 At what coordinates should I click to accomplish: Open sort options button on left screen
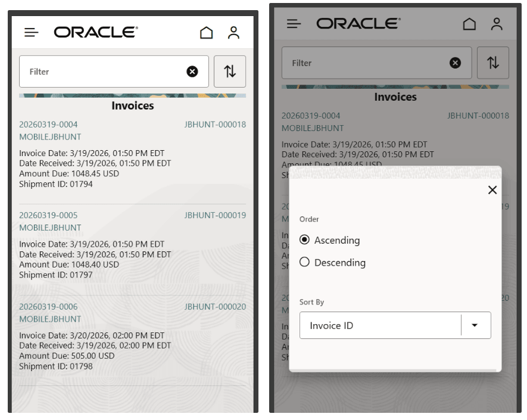(x=230, y=71)
